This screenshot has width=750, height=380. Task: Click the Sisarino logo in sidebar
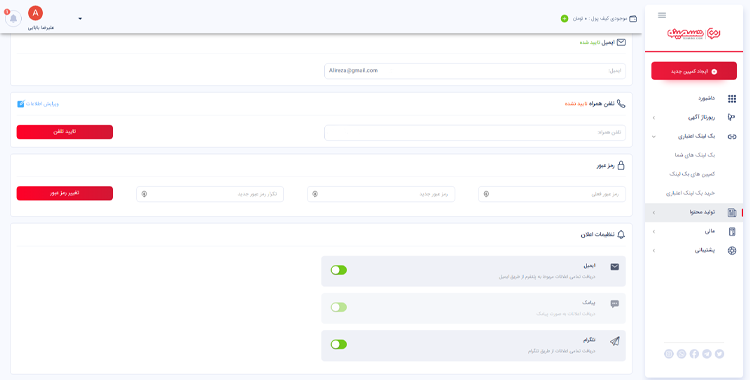point(694,33)
